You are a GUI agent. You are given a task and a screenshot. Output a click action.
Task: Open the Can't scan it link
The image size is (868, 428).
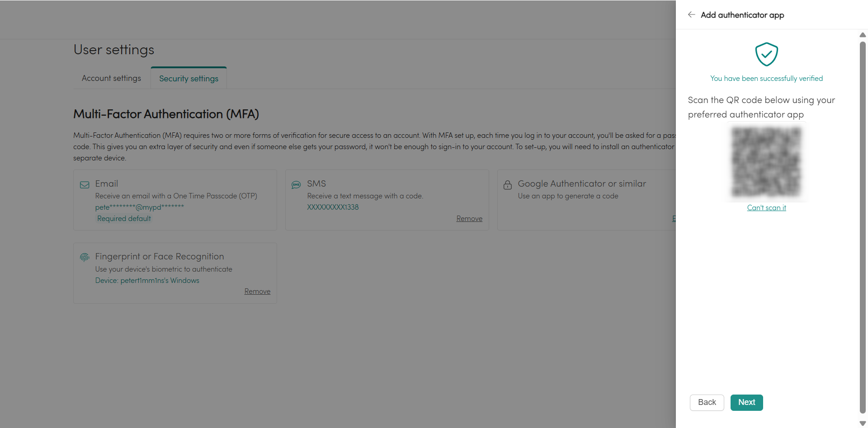767,207
